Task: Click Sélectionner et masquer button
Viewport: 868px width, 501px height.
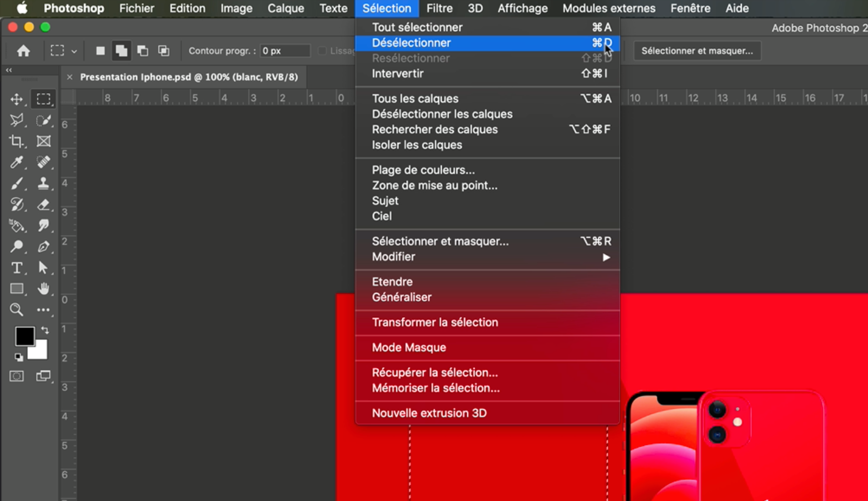Action: coord(697,51)
